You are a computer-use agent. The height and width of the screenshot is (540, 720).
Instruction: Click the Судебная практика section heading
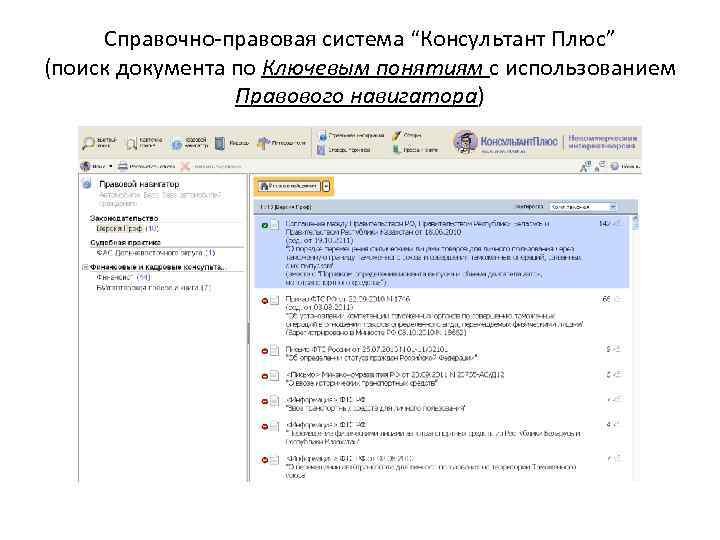point(125,242)
